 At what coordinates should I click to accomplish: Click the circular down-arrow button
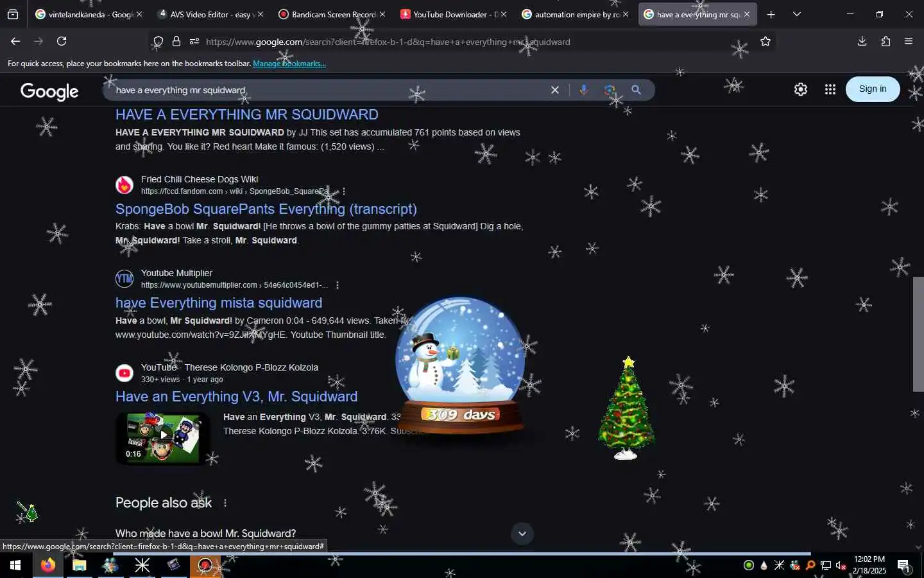pos(522,534)
